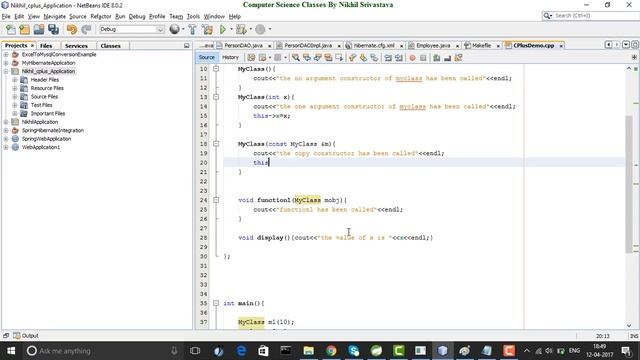Open the Refactor menu

(100, 16)
